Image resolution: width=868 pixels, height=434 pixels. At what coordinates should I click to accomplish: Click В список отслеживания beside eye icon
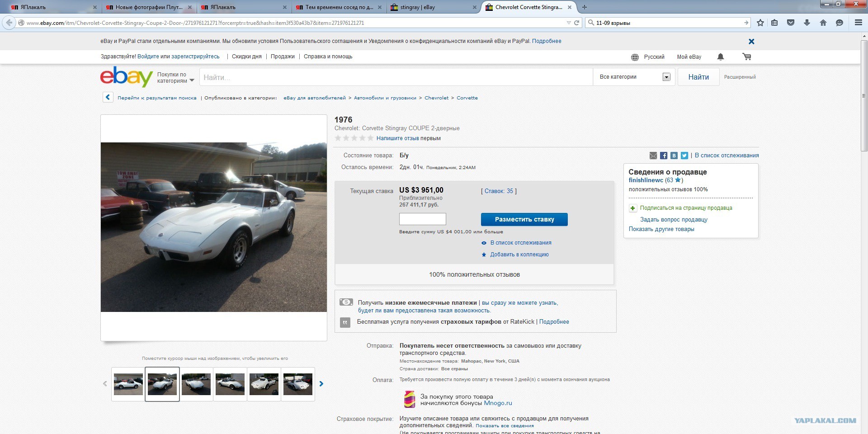521,243
